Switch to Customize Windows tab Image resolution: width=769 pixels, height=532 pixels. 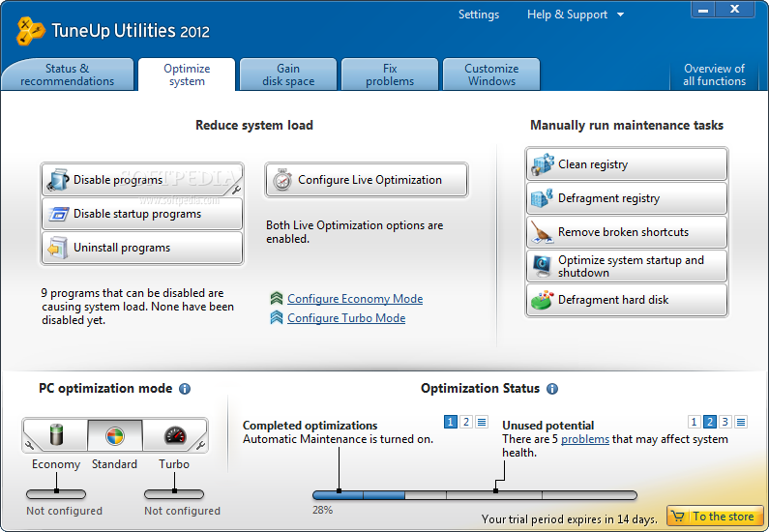click(491, 74)
